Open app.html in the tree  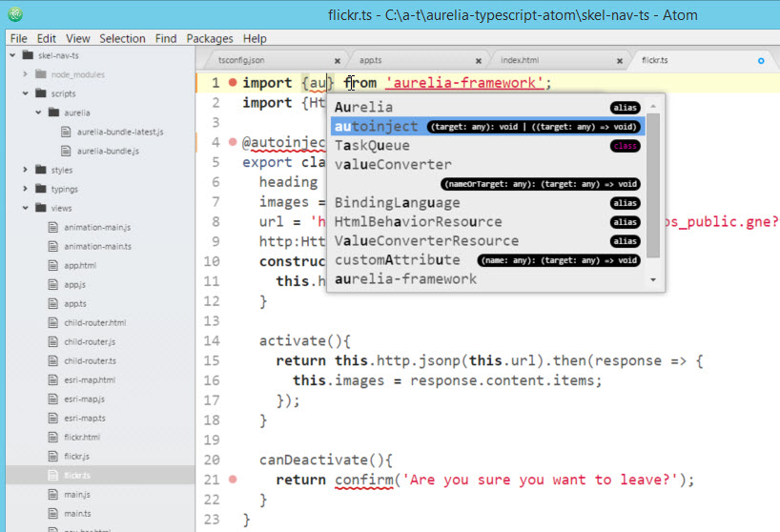coord(80,265)
